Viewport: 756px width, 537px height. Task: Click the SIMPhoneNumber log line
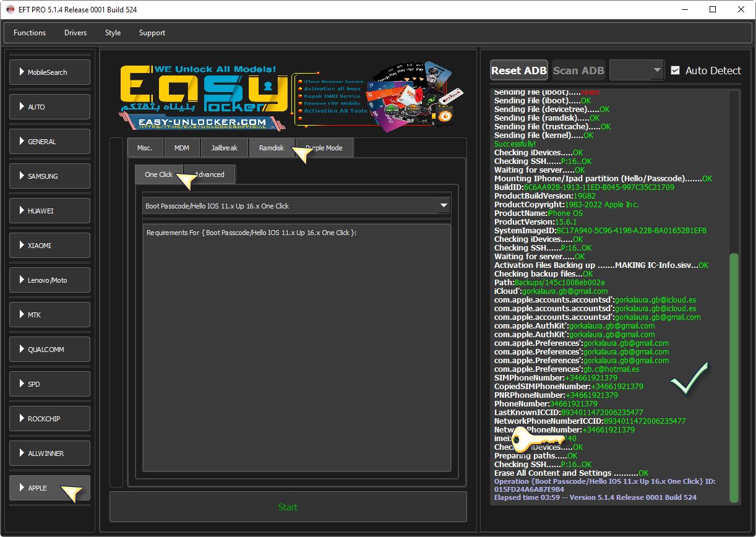coord(556,378)
